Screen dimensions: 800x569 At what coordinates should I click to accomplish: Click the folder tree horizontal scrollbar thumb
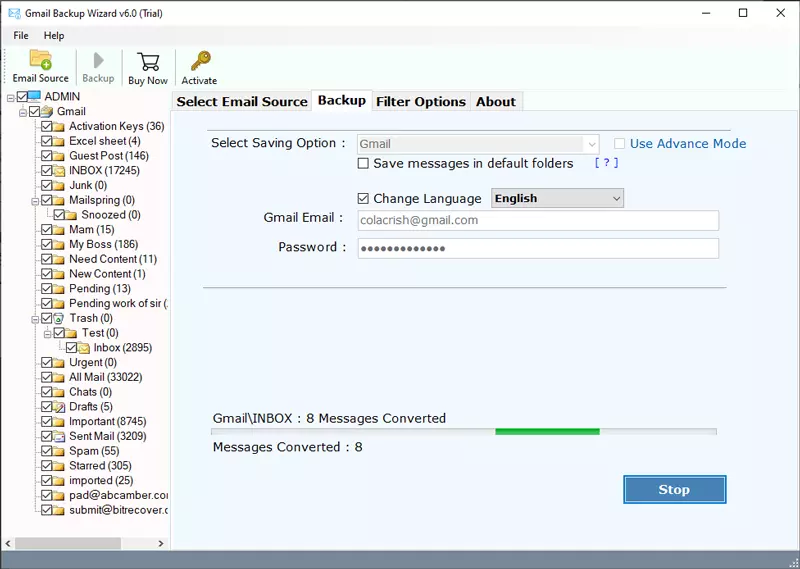coord(68,543)
